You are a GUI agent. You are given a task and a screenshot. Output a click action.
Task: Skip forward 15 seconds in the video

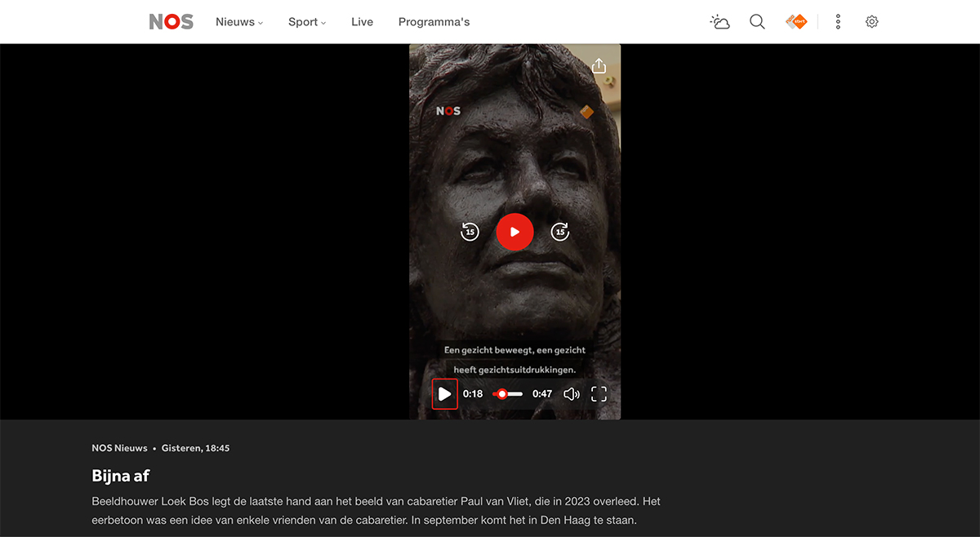(560, 232)
